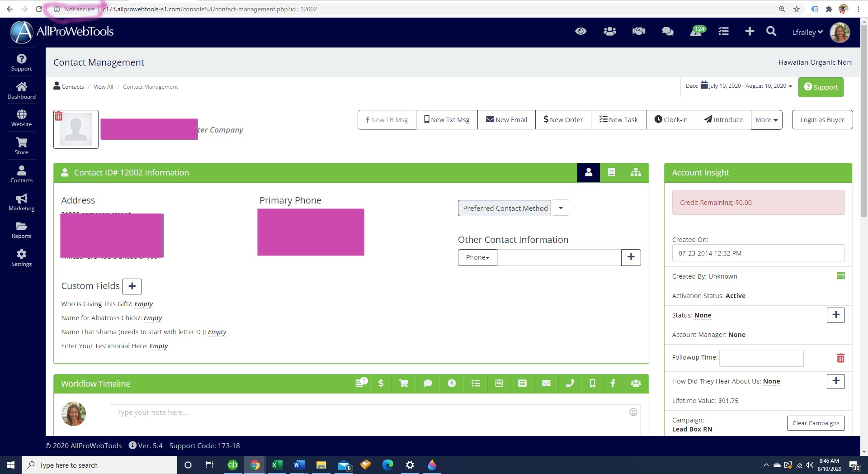Screen dimensions: 868x474
Task: Click Clear Campaigns button
Action: (816, 423)
